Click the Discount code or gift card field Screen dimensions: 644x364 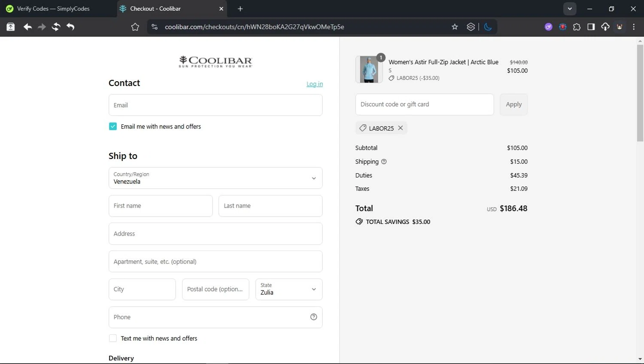tap(425, 104)
